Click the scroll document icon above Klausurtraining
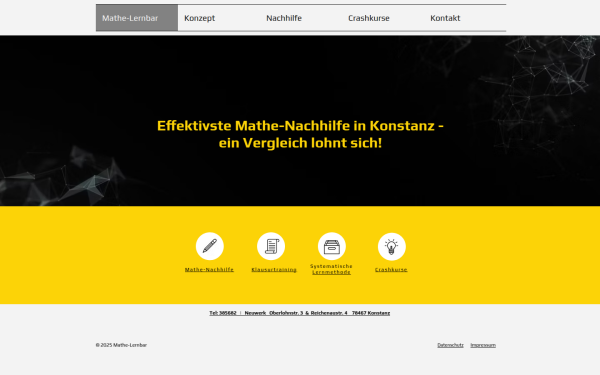Viewport: 600px width, 375px height. click(x=271, y=246)
